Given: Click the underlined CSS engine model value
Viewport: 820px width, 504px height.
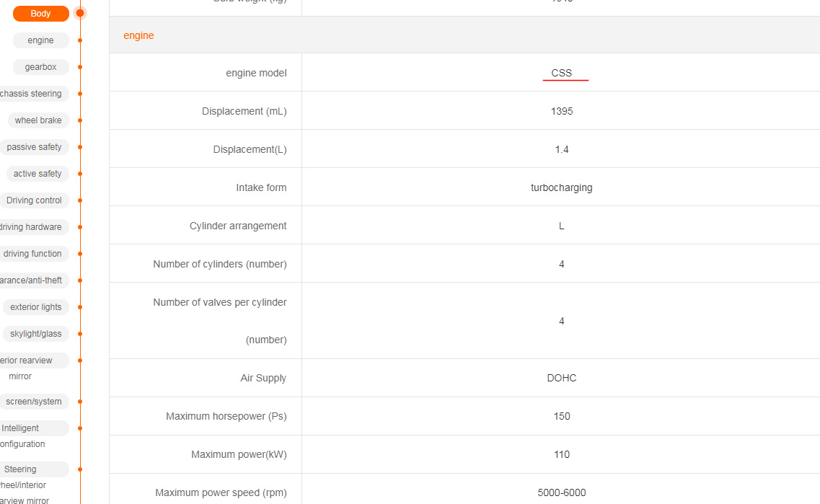Looking at the screenshot, I should coord(562,73).
